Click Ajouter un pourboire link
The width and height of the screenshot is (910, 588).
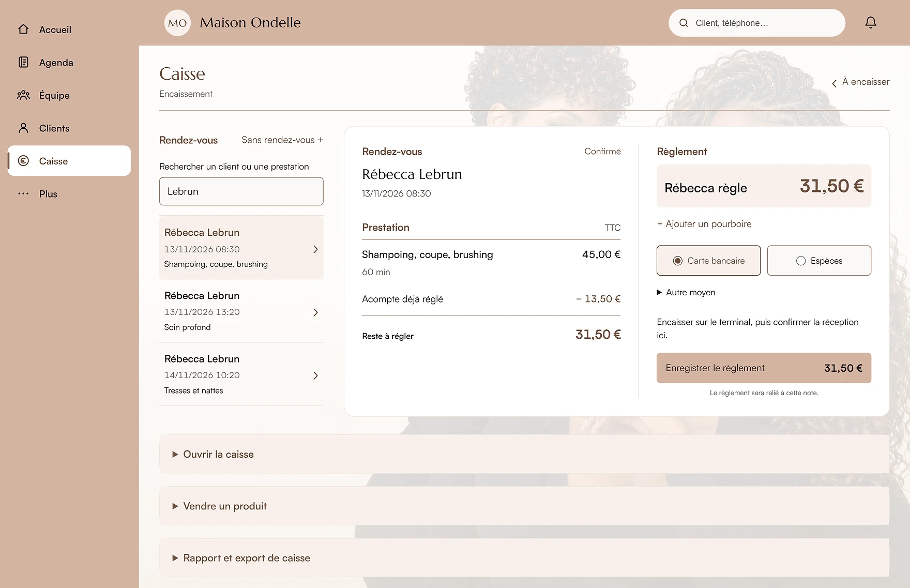(x=704, y=224)
